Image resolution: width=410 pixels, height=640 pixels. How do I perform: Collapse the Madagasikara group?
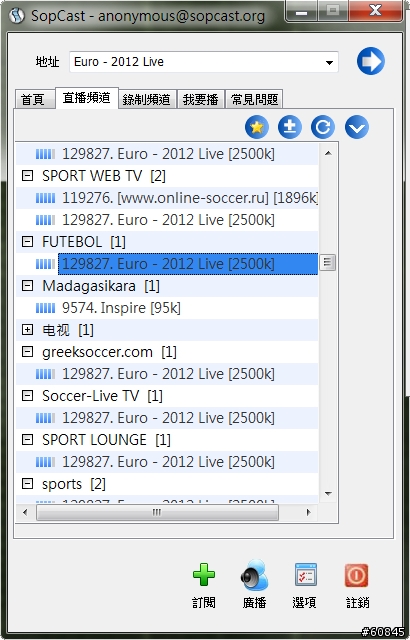click(x=27, y=286)
